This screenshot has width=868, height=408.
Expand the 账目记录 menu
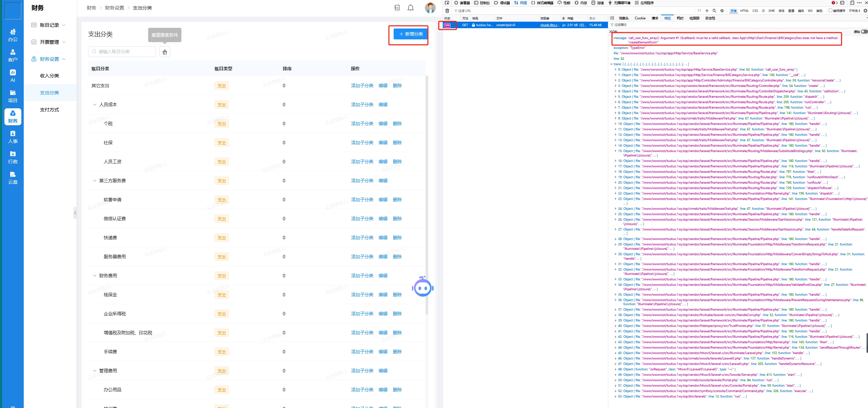tap(50, 25)
